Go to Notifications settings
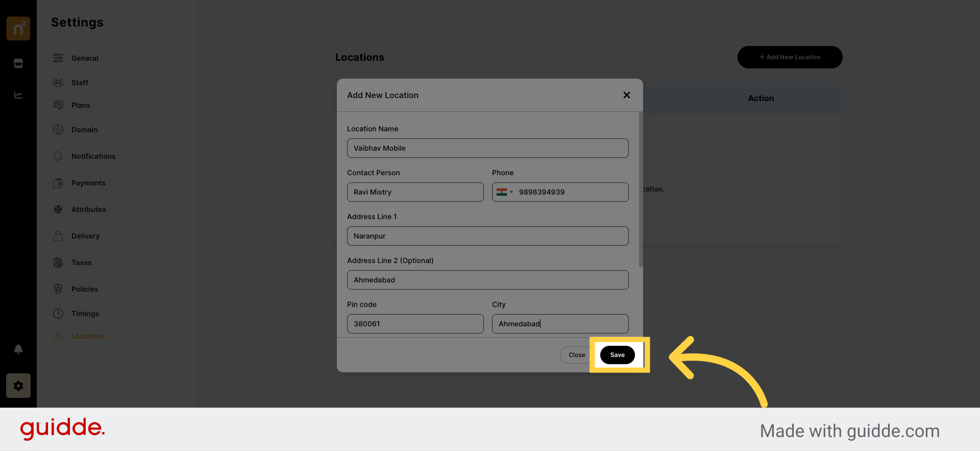980x451 pixels. point(93,156)
